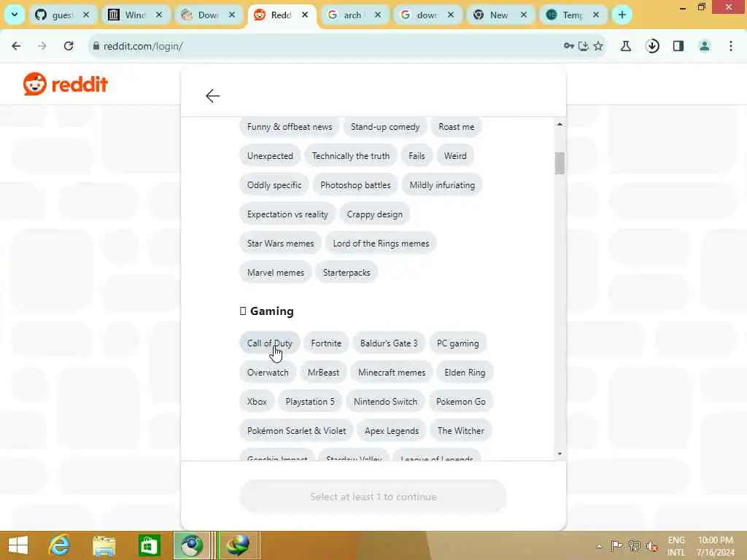Select the Fortnite interest
This screenshot has width=747, height=560.
(x=326, y=343)
